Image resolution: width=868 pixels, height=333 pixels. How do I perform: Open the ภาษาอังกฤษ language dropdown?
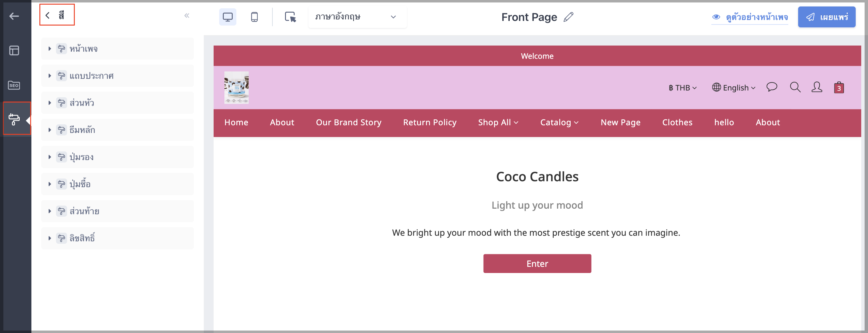357,17
